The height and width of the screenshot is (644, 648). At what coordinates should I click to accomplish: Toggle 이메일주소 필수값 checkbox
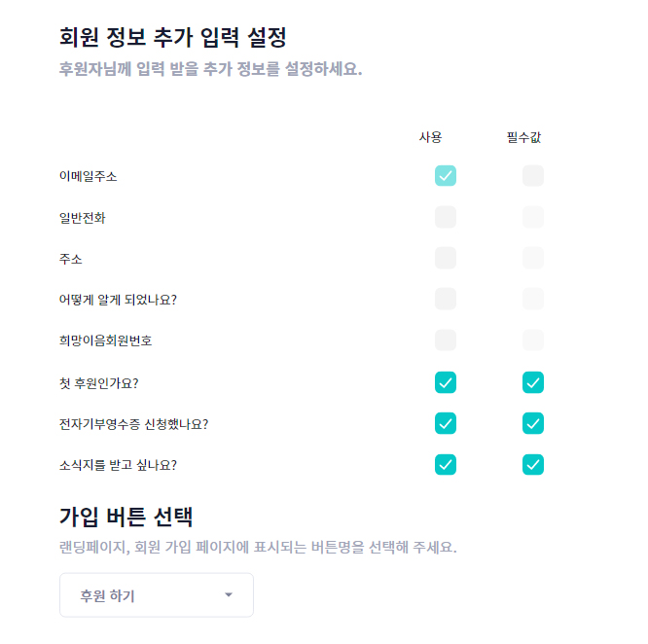click(532, 176)
